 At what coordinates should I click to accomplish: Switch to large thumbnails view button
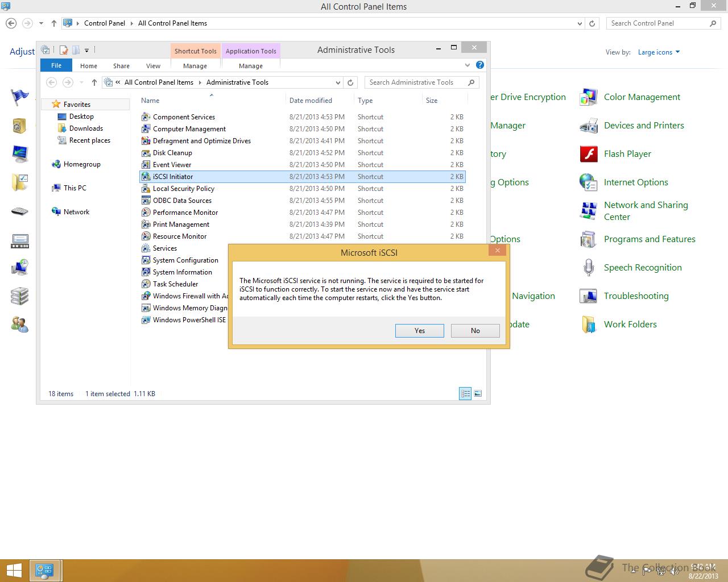(x=478, y=393)
